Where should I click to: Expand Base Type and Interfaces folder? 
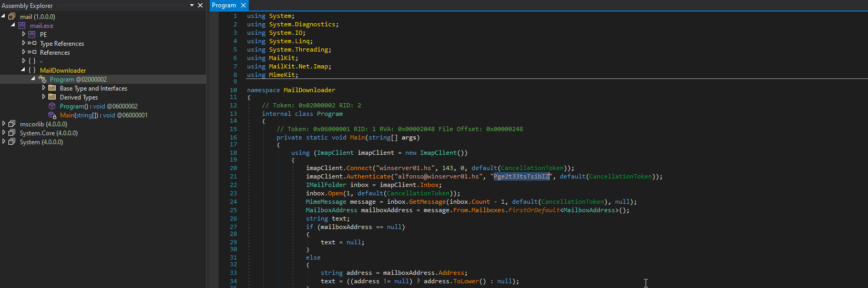[44, 88]
